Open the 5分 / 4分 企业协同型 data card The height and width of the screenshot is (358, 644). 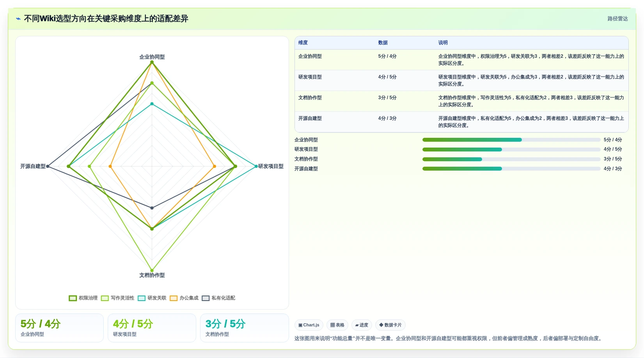(x=59, y=328)
